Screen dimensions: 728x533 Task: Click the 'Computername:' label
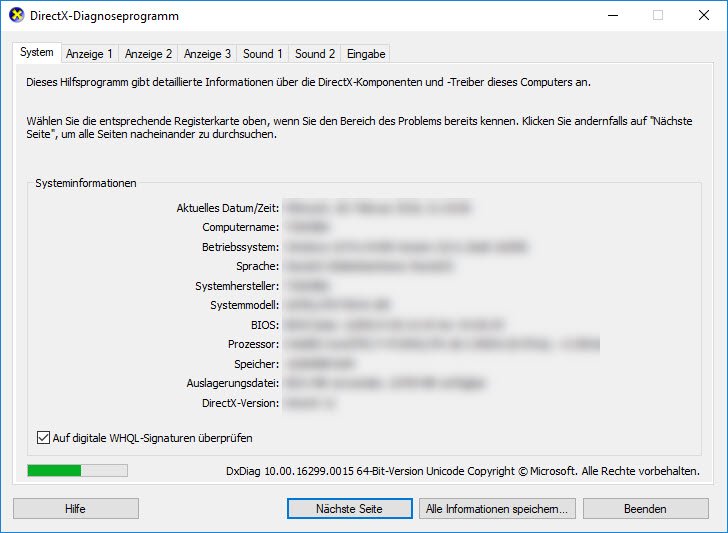coord(240,228)
